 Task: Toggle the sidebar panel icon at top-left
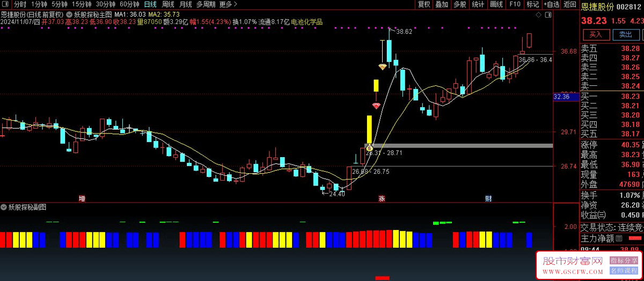[x=6, y=4]
